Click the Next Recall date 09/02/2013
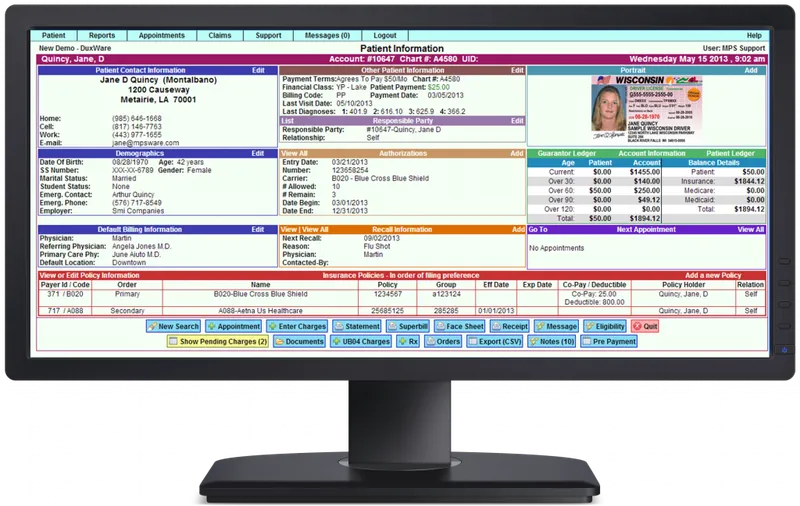The image size is (800, 506). [x=382, y=238]
